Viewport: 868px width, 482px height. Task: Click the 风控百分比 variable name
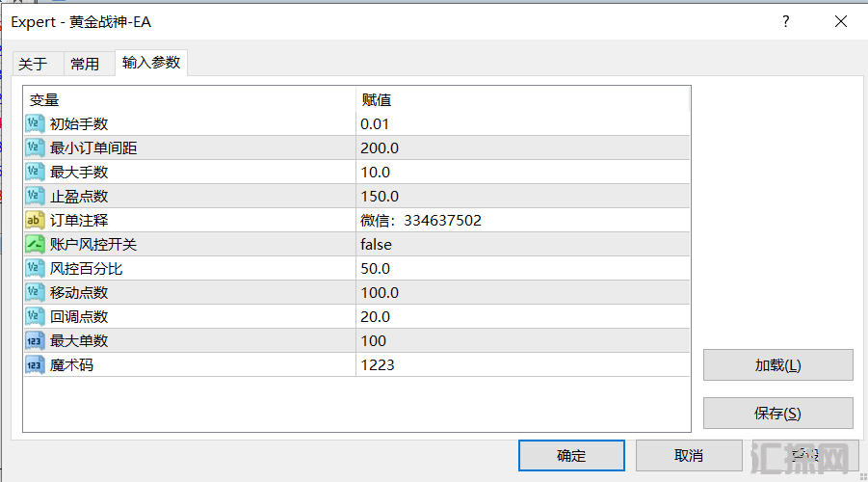pyautogui.click(x=86, y=269)
